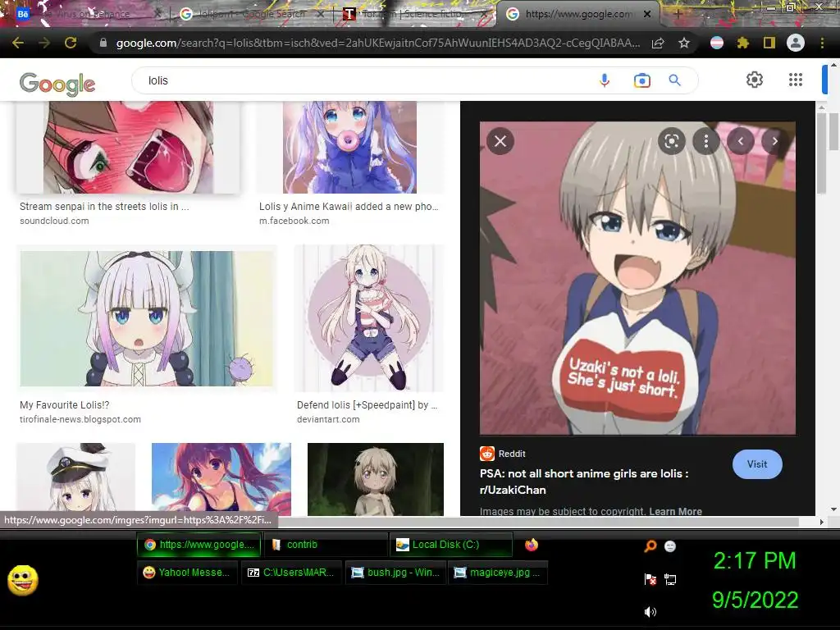
Task: Open the flag notification tray icon
Action: (651, 579)
